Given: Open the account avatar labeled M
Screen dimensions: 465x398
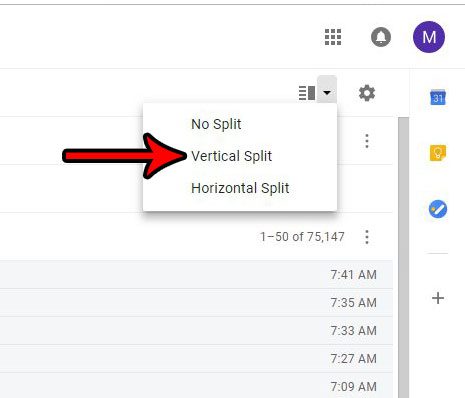Looking at the screenshot, I should click(429, 37).
